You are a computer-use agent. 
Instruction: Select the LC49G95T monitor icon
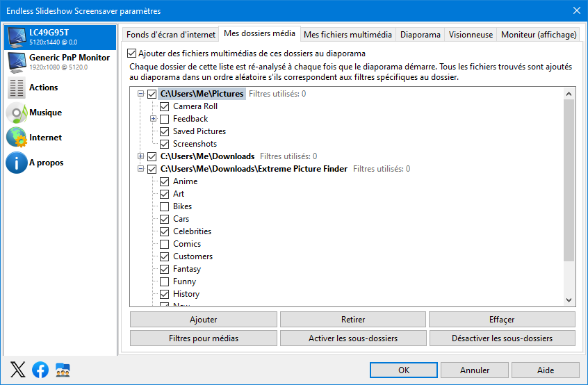point(17,38)
